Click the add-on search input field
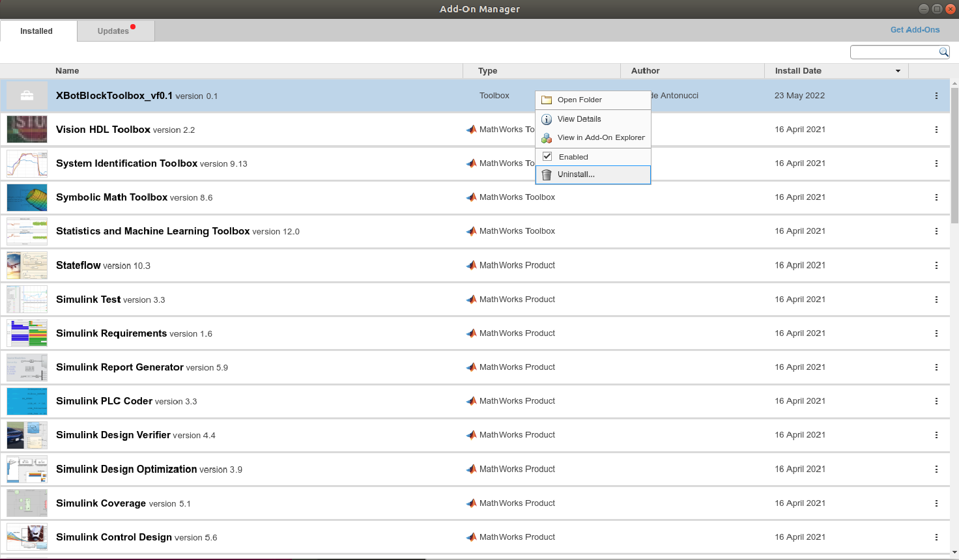This screenshot has height=560, width=959. (x=895, y=52)
